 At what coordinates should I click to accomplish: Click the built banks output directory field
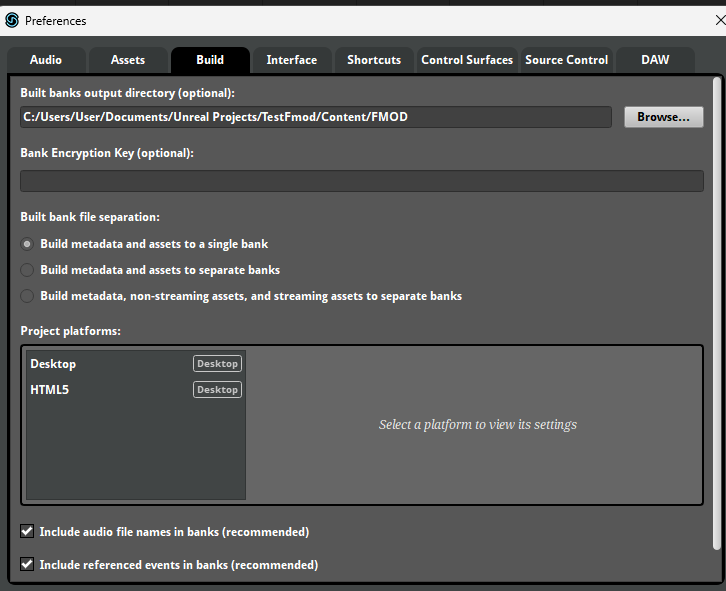click(x=316, y=117)
